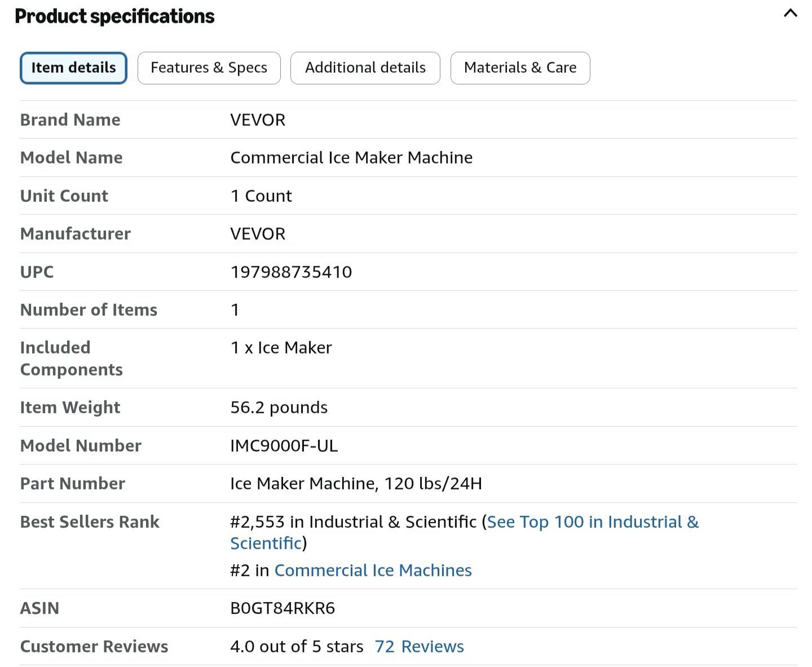Click the Included Components label
This screenshot has width=812, height=667.
tap(72, 359)
